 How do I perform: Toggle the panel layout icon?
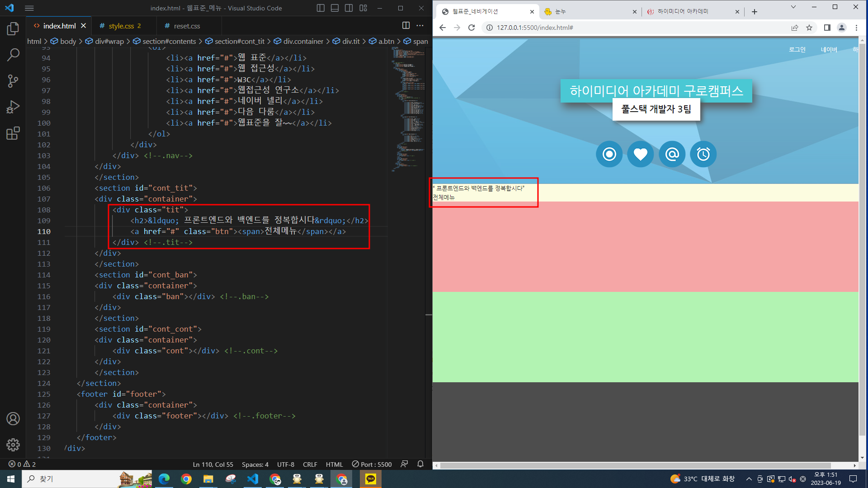(x=335, y=8)
